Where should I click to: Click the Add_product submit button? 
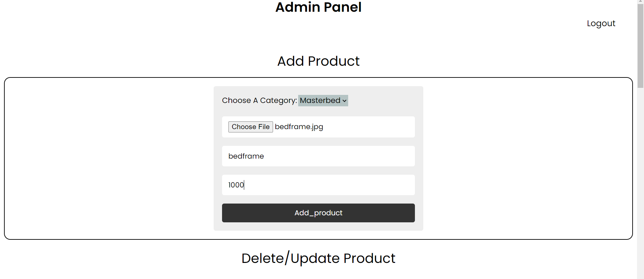point(318,213)
